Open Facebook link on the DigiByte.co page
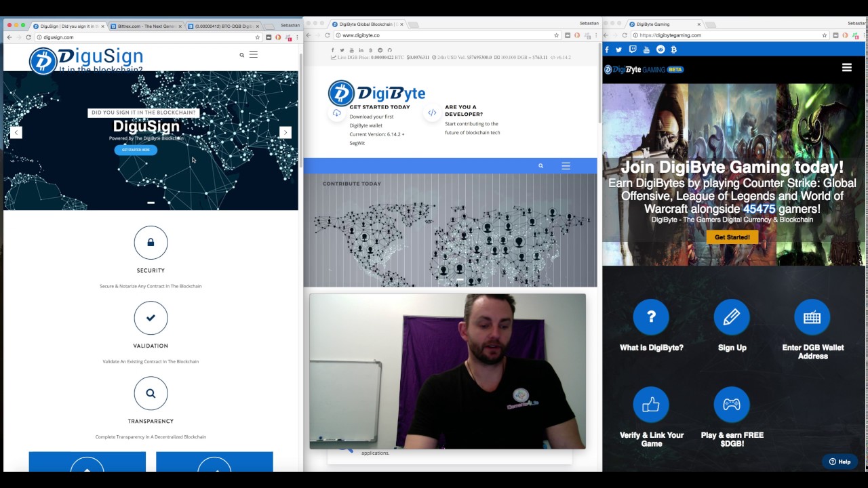Image resolution: width=868 pixels, height=488 pixels. [332, 50]
